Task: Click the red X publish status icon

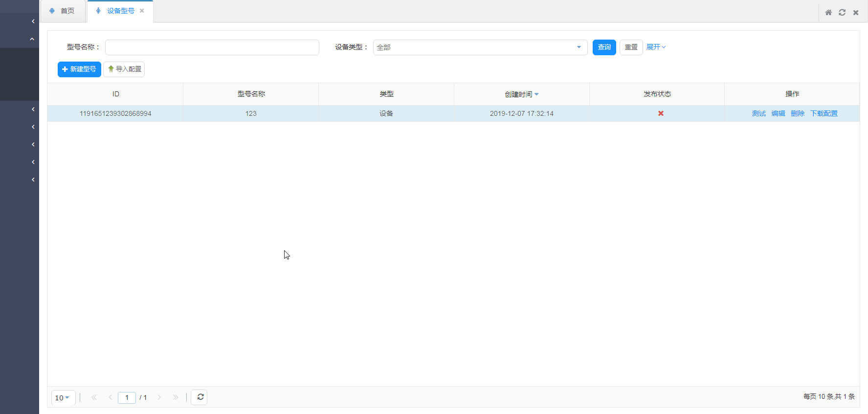Action: click(x=661, y=113)
